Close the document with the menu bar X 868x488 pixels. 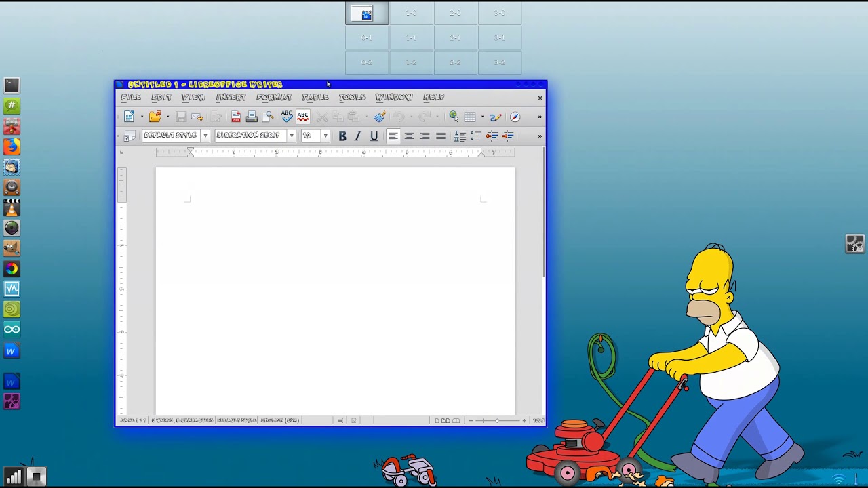(x=540, y=98)
